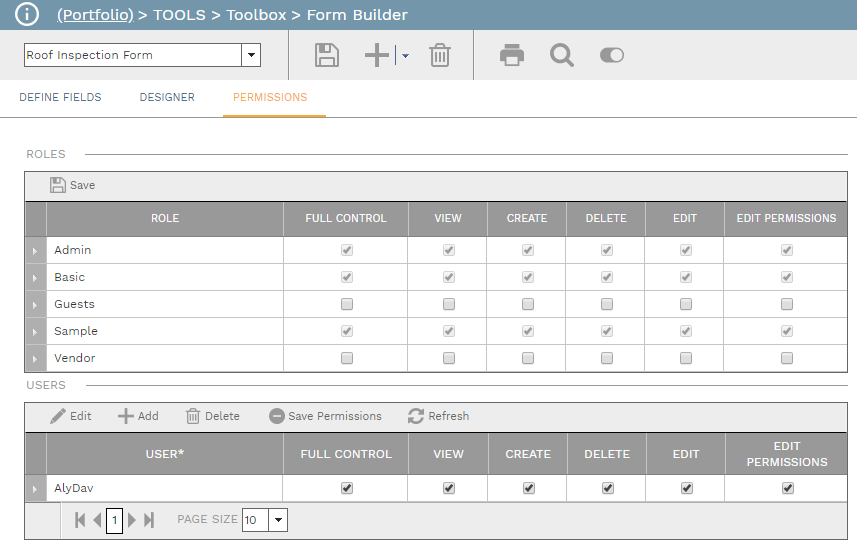Screen dimensions: 857x553
Task: Go to the last page of users
Action: [149, 520]
